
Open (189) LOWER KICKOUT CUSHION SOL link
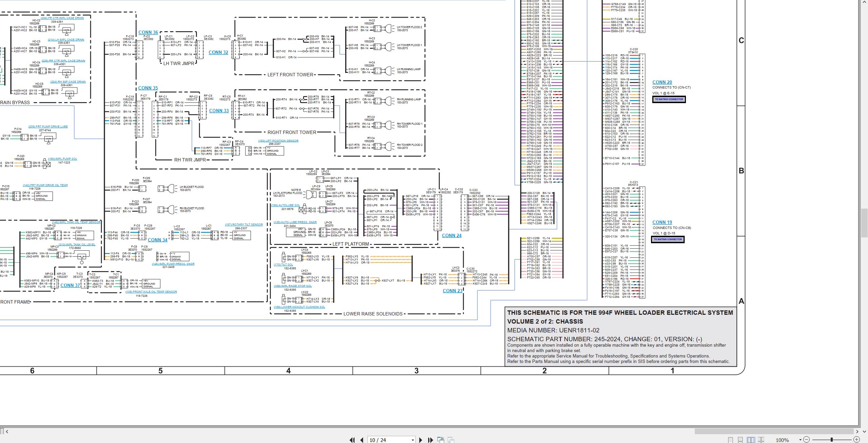click(299, 307)
